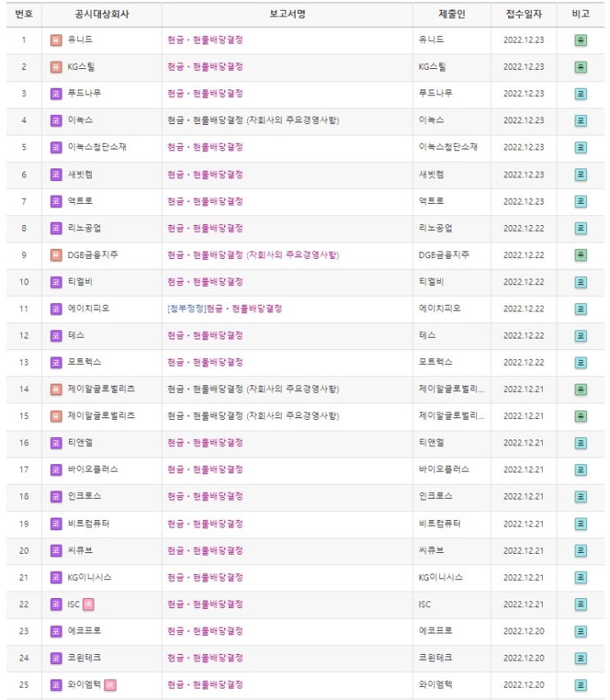Click the 비고 column icon in 코윈테크 row
This screenshot has height=700, width=610.
pyautogui.click(x=580, y=658)
